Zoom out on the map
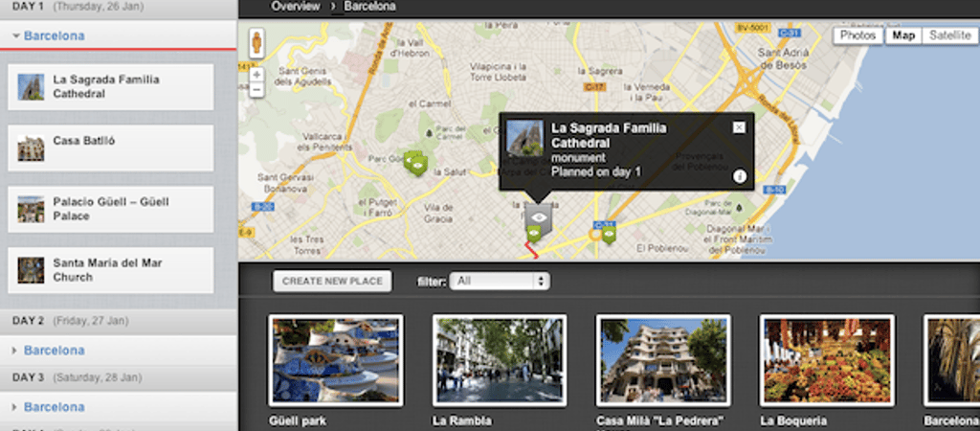 click(x=256, y=90)
